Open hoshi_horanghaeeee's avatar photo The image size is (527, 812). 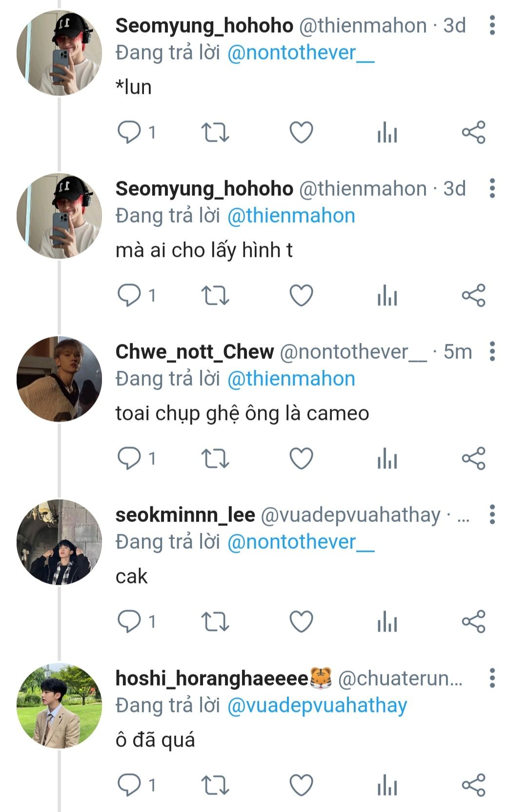tap(59, 706)
